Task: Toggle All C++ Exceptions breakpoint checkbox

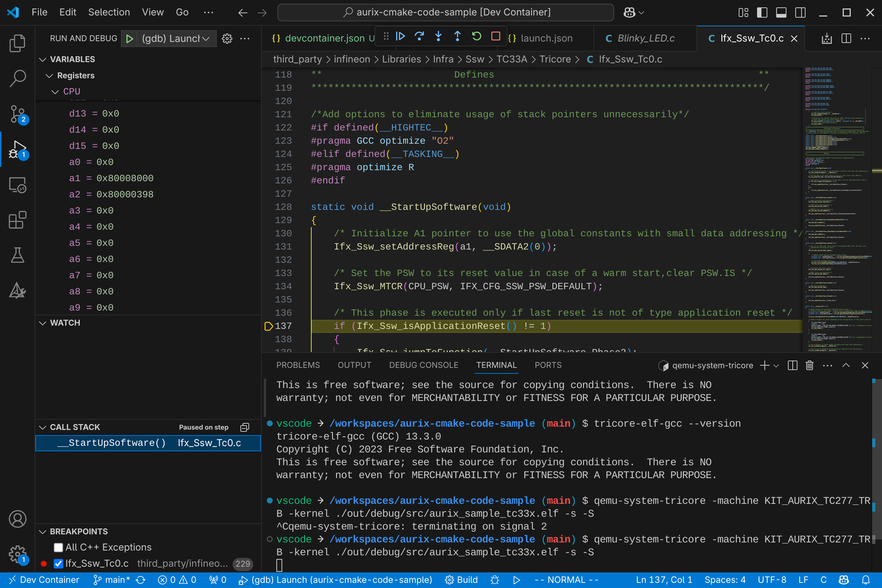Action: (58, 548)
